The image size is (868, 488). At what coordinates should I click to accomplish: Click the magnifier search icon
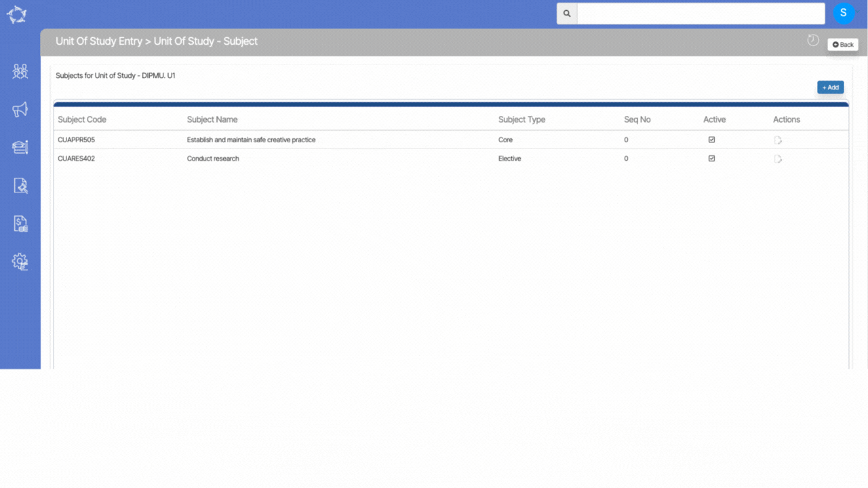[567, 14]
